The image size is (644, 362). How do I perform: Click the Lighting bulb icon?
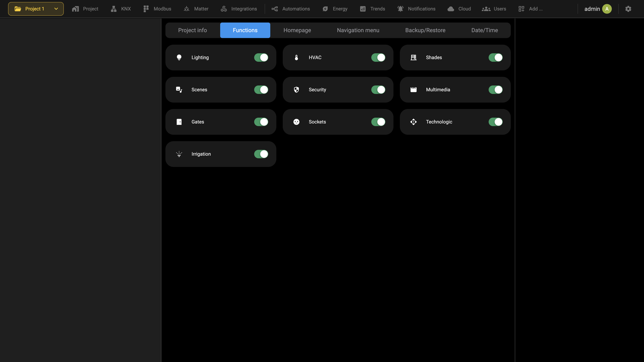179,58
